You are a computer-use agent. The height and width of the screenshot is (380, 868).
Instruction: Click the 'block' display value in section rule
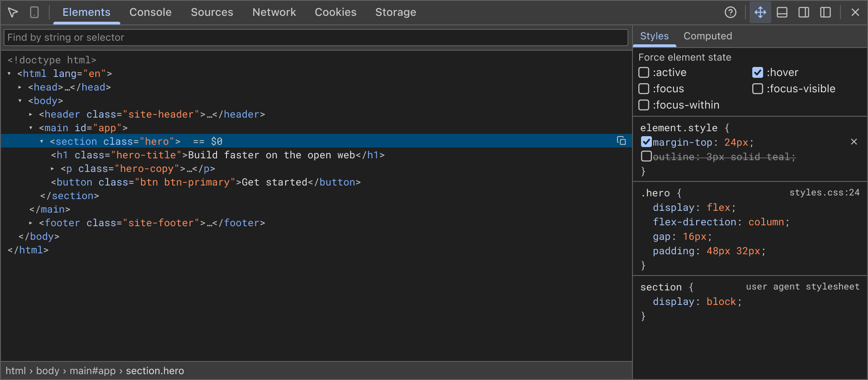pos(722,302)
